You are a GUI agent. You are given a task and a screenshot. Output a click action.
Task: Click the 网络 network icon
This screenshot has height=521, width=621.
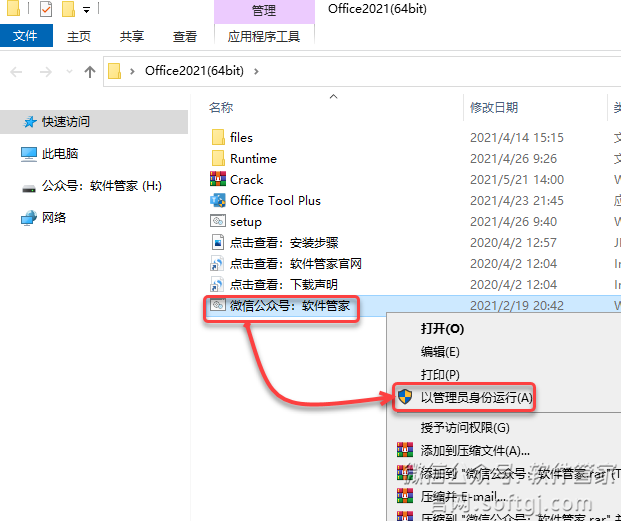pyautogui.click(x=29, y=218)
